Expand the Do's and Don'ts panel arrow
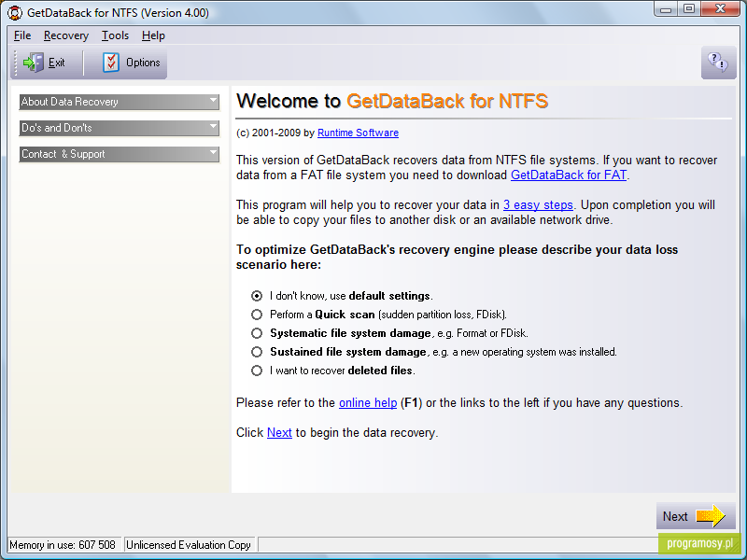747x560 pixels. click(213, 127)
